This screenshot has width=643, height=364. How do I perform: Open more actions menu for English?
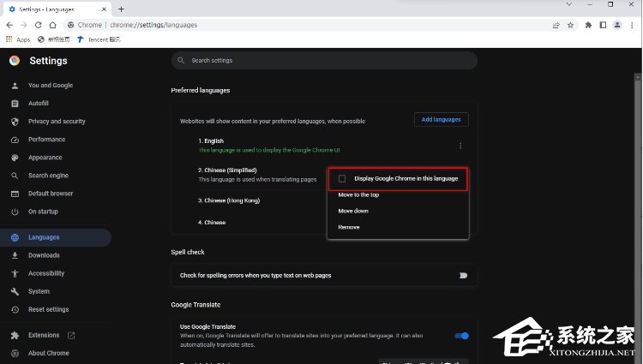click(x=460, y=146)
